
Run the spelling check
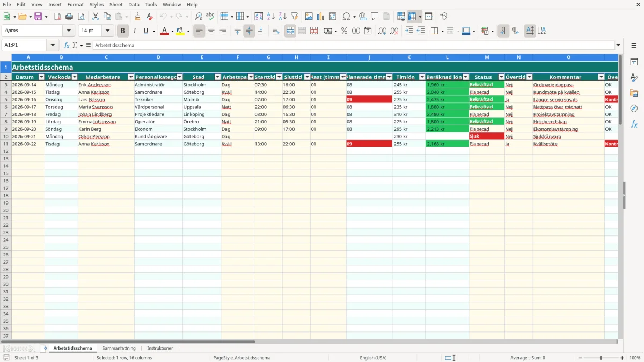click(x=210, y=17)
